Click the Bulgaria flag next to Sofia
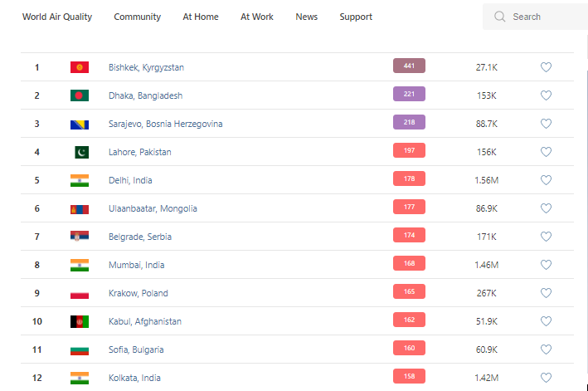 (x=80, y=349)
